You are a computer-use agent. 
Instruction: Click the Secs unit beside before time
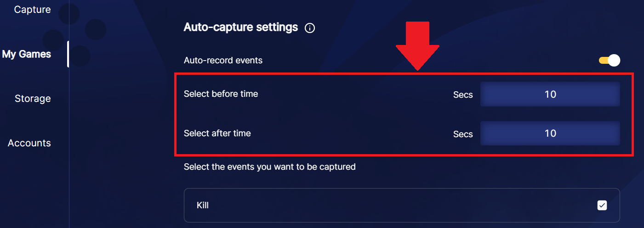pyautogui.click(x=462, y=95)
